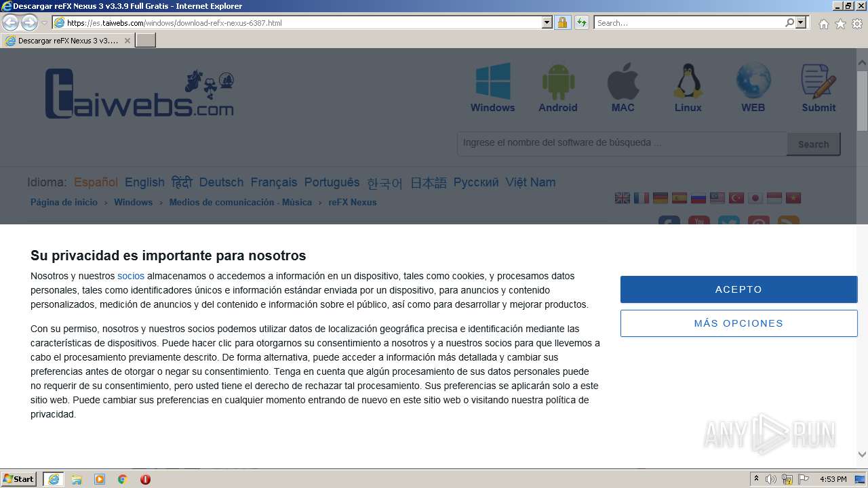The image size is (868, 488).
Task: Click the browser Back arrow button
Action: coord(10,22)
